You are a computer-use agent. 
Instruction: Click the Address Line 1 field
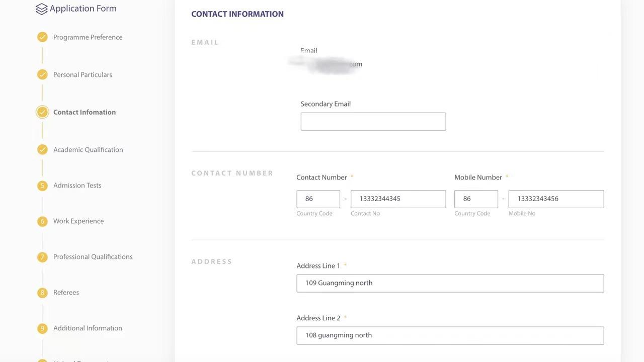450,284
